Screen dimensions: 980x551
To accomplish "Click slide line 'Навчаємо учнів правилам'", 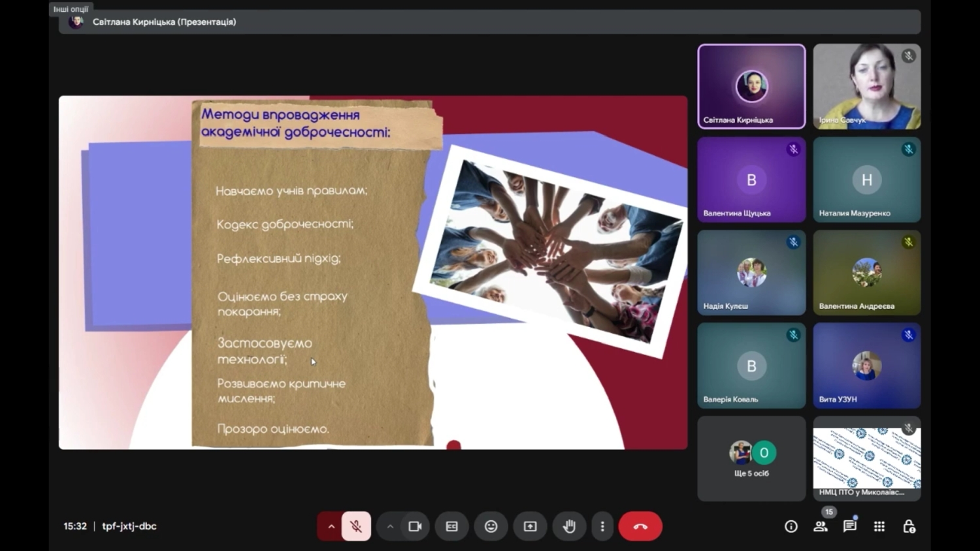I will click(x=291, y=191).
